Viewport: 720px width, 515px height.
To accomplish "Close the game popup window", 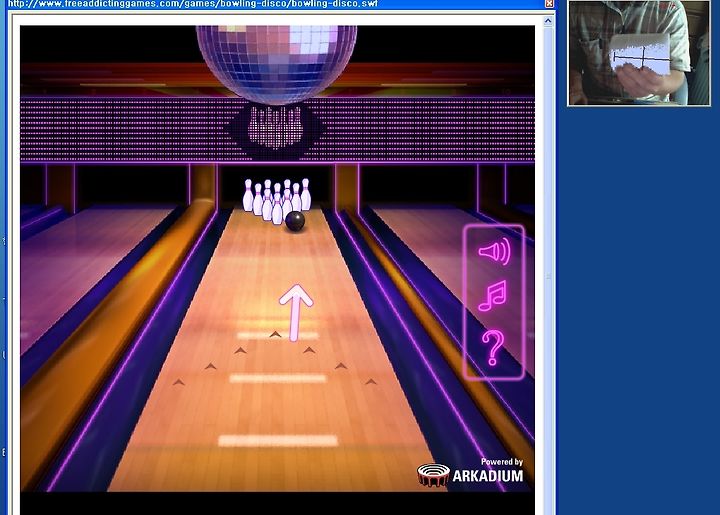I will (549, 4).
